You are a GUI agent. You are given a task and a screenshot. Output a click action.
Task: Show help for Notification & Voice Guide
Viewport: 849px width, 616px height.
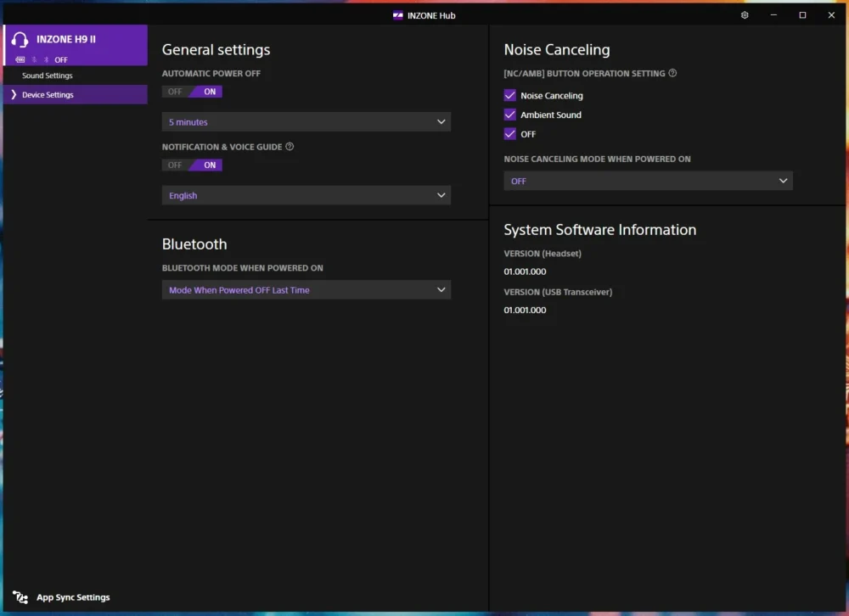[x=290, y=147]
